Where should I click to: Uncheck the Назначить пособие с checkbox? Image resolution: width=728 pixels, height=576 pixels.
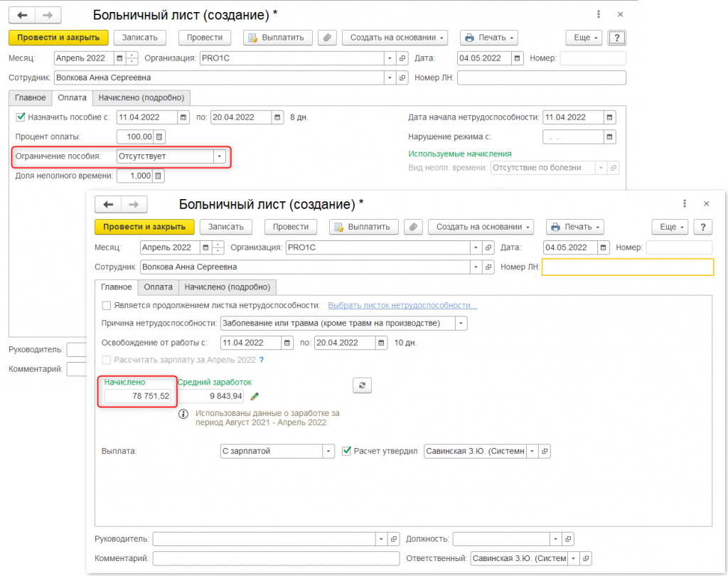tap(21, 117)
